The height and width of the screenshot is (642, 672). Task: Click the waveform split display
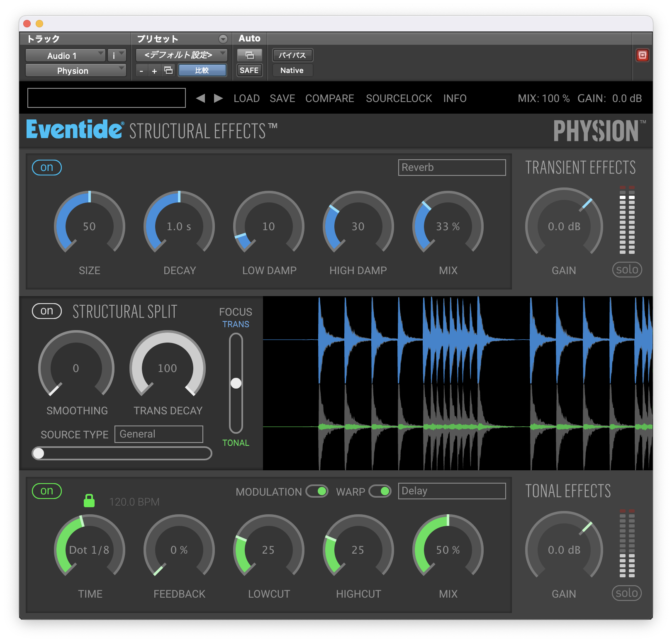click(x=458, y=383)
